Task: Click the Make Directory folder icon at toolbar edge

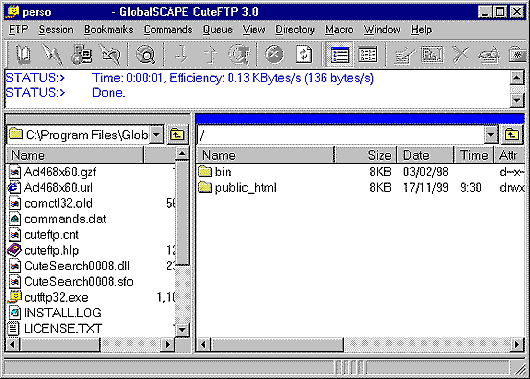Action: [517, 54]
